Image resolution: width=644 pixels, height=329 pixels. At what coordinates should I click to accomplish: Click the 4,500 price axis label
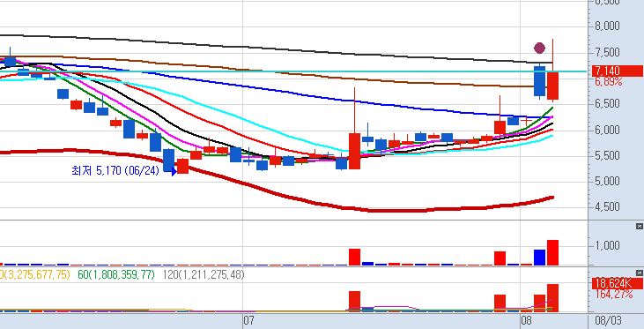(x=607, y=207)
